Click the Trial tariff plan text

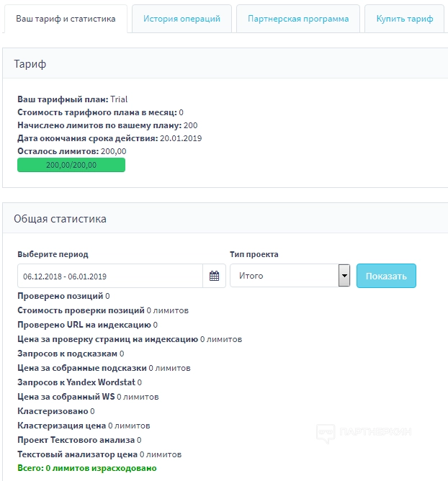coord(119,99)
